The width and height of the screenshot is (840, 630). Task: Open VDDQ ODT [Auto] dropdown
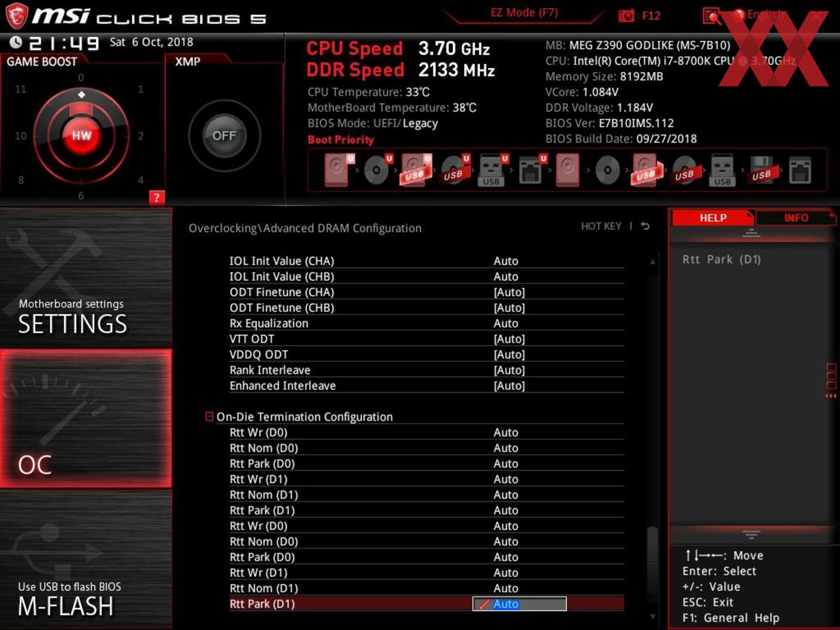coord(509,355)
